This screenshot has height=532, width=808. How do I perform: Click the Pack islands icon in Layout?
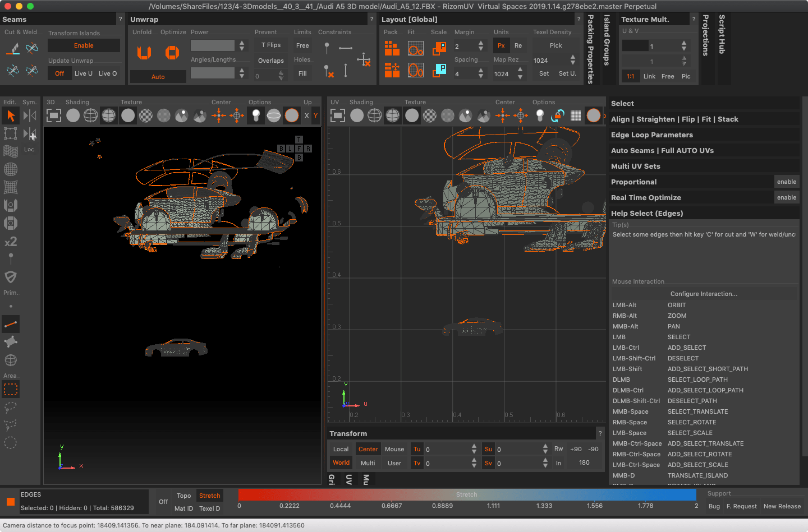click(x=392, y=49)
